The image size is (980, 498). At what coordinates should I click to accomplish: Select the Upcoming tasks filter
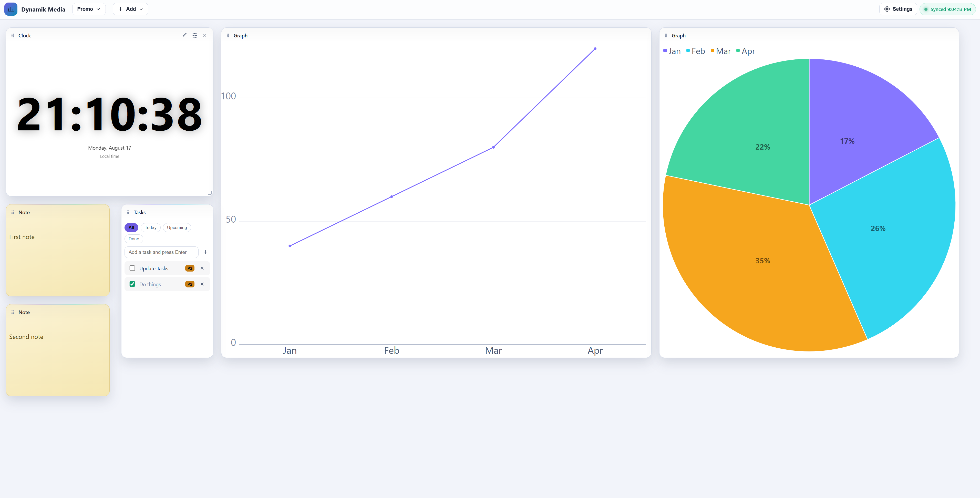177,227
